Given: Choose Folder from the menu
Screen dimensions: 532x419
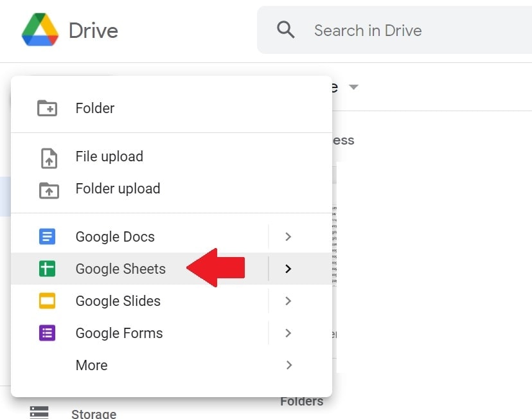Looking at the screenshot, I should pos(172,108).
